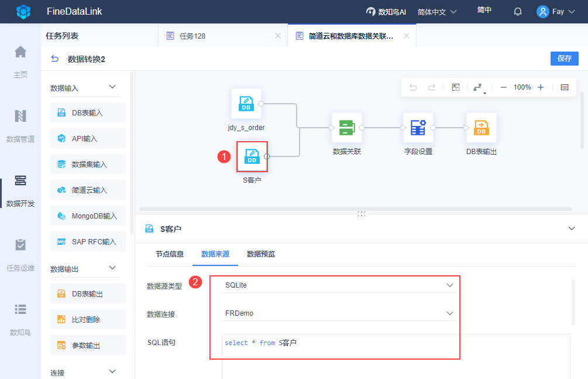Pick 比对删除 from operator list
Screen dimensions: 588x379
pyautogui.click(x=88, y=319)
